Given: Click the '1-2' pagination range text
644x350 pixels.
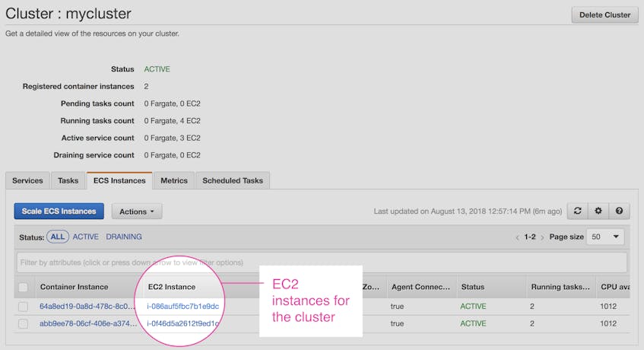Looking at the screenshot, I should coord(530,237).
